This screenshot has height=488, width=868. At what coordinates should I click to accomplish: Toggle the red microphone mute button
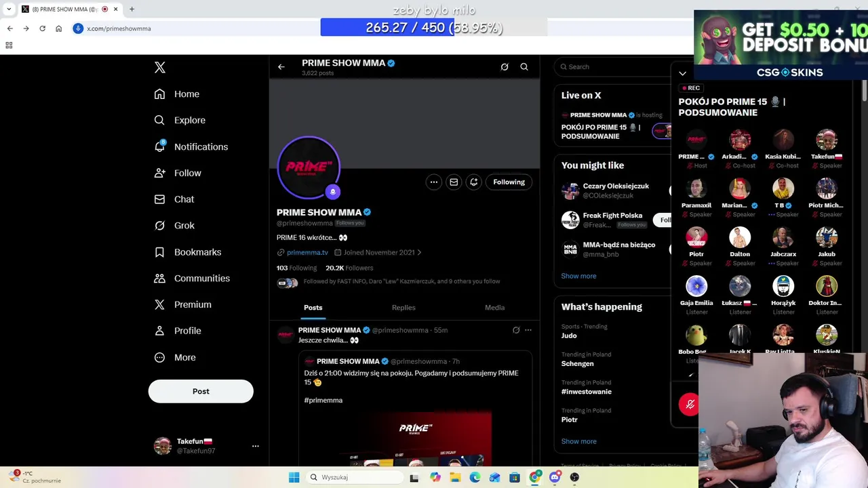pyautogui.click(x=690, y=405)
